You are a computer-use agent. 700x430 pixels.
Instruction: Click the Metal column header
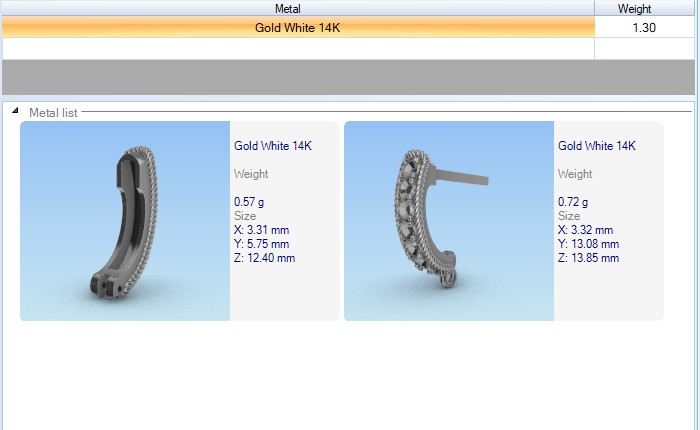click(x=297, y=8)
